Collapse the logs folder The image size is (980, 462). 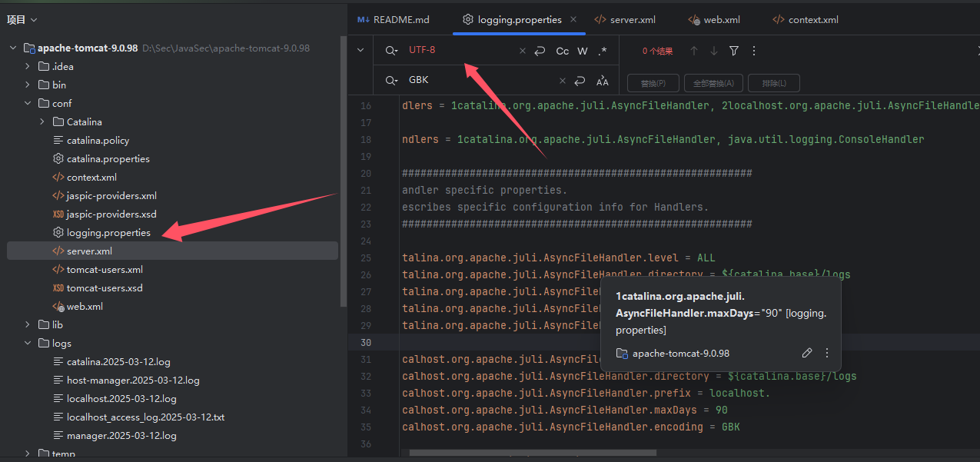coord(28,343)
